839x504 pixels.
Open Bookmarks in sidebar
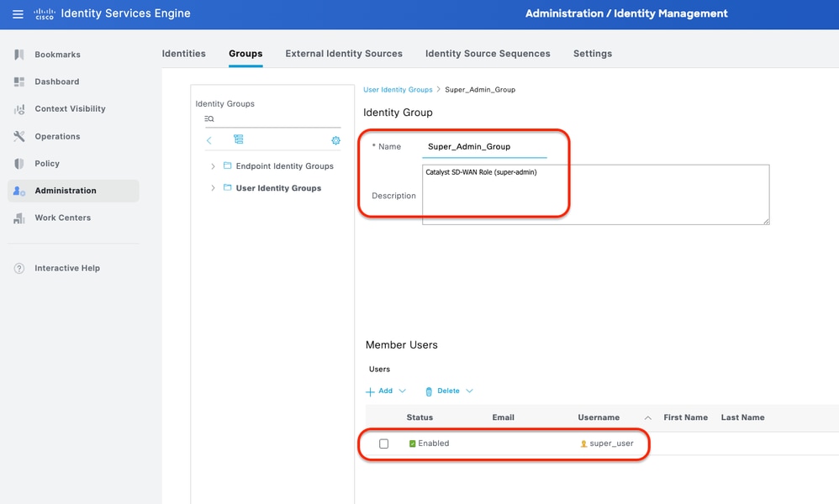[57, 55]
